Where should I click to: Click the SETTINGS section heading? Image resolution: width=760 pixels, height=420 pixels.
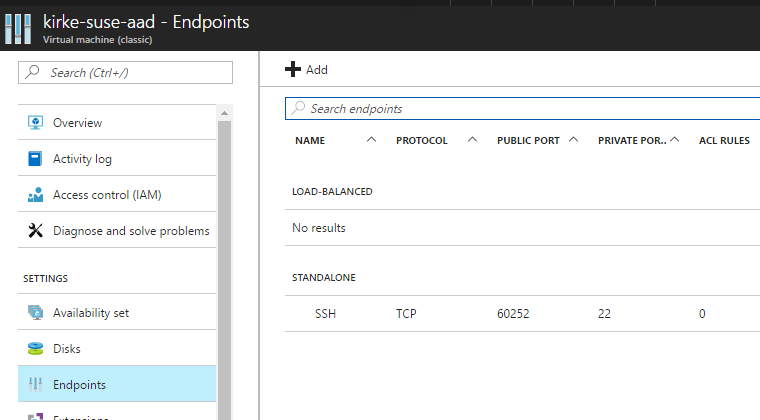click(x=46, y=279)
